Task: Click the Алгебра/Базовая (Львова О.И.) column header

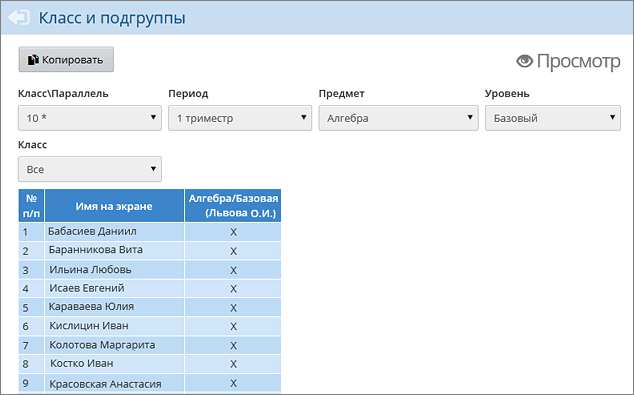Action: pyautogui.click(x=233, y=206)
